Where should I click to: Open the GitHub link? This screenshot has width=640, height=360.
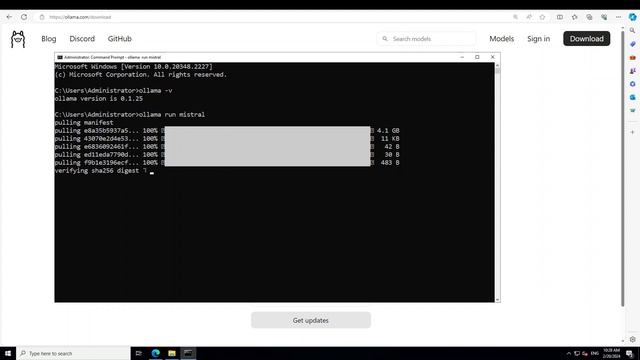(120, 39)
